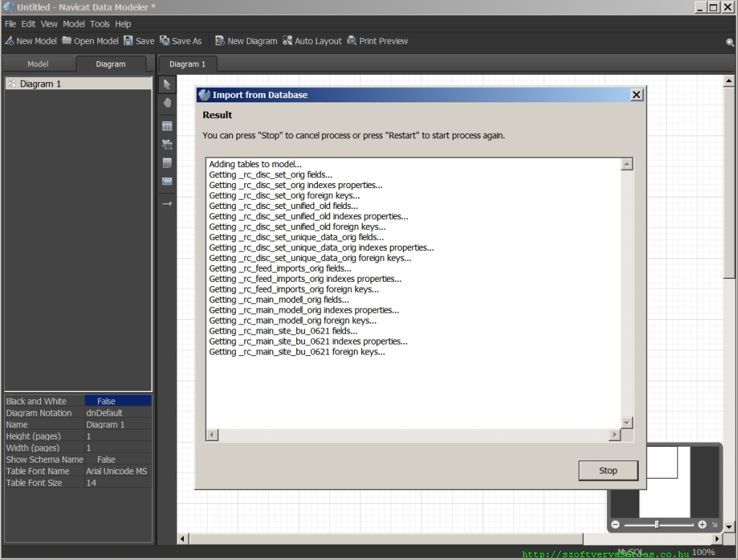The image size is (738, 560).
Task: Select the hand pan tool
Action: coord(167,103)
